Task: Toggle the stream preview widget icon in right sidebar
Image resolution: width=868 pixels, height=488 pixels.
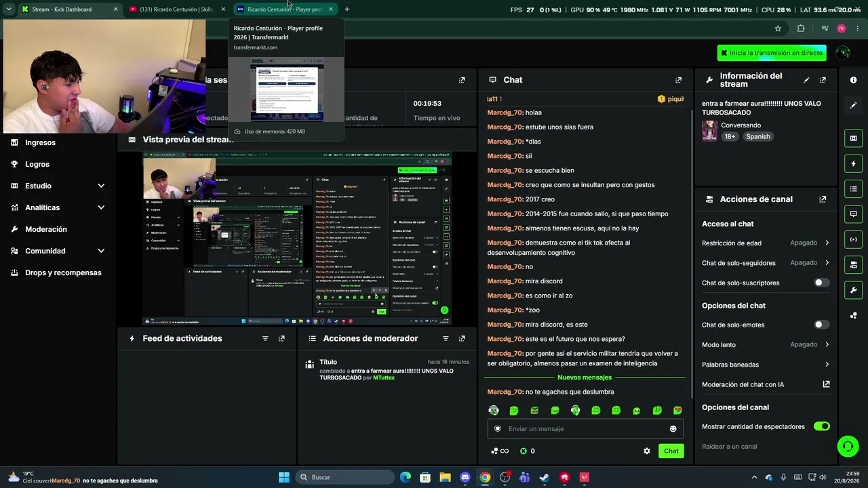Action: 853,138
